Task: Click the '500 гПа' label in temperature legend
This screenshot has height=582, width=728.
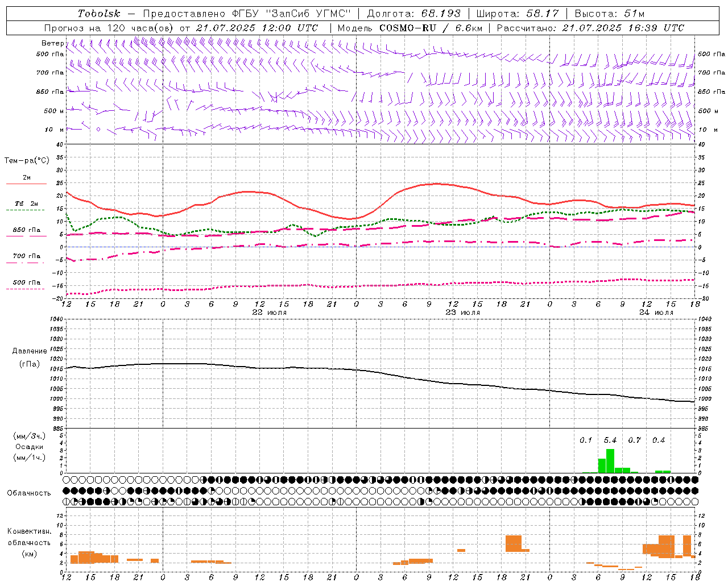Action: [x=27, y=282]
